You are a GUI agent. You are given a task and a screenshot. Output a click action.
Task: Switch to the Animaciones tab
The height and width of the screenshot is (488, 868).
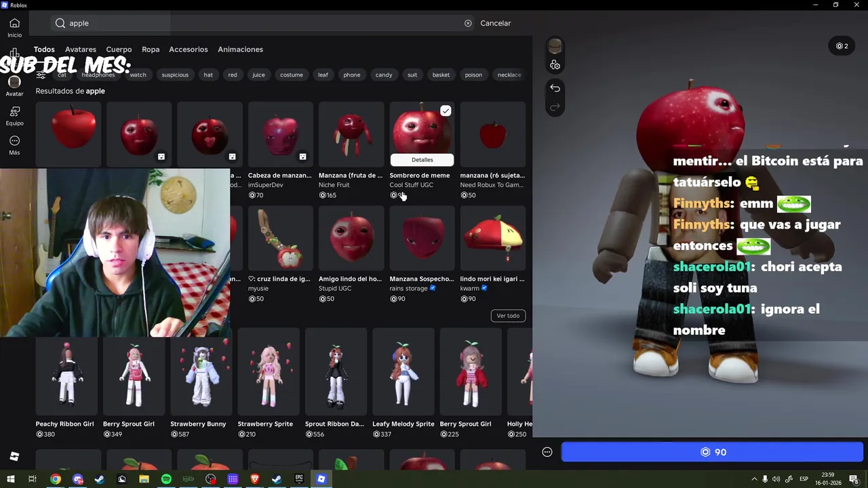(x=240, y=49)
